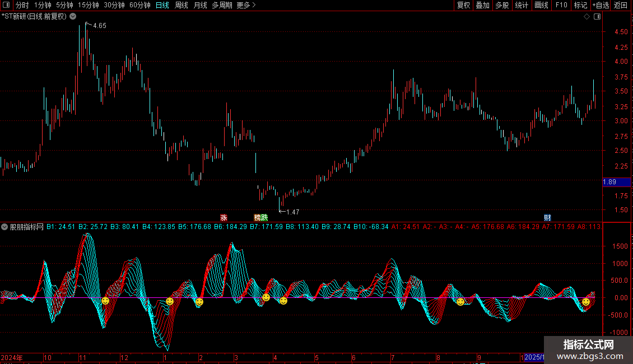Viewport: 633px width, 364px height.
Task: Click the smiley signal in mid-November
Action: click(105, 301)
